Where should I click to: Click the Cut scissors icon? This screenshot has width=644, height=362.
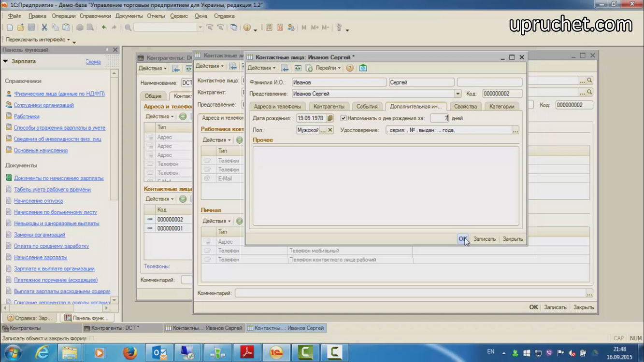44,28
